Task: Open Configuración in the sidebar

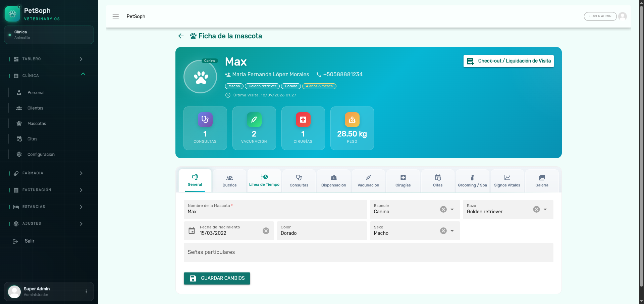Action: pyautogui.click(x=41, y=155)
